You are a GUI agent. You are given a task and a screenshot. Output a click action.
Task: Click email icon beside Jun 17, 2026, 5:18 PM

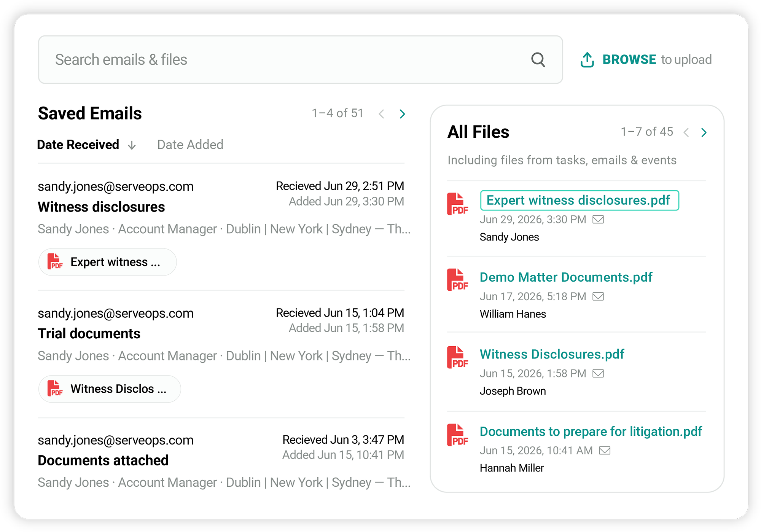[x=598, y=296]
